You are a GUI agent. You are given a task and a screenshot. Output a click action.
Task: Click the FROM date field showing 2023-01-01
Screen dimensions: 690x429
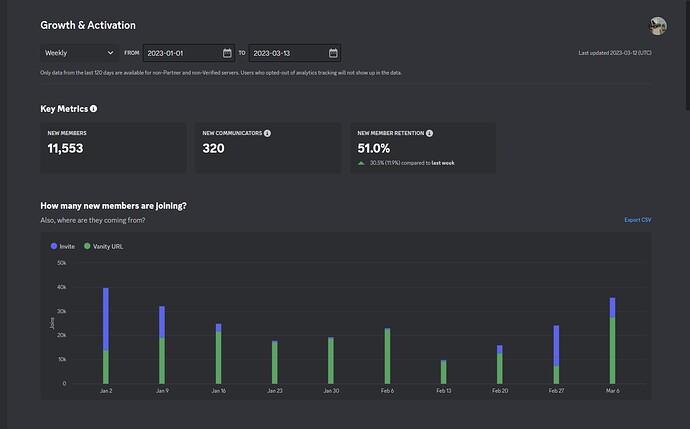pos(180,52)
